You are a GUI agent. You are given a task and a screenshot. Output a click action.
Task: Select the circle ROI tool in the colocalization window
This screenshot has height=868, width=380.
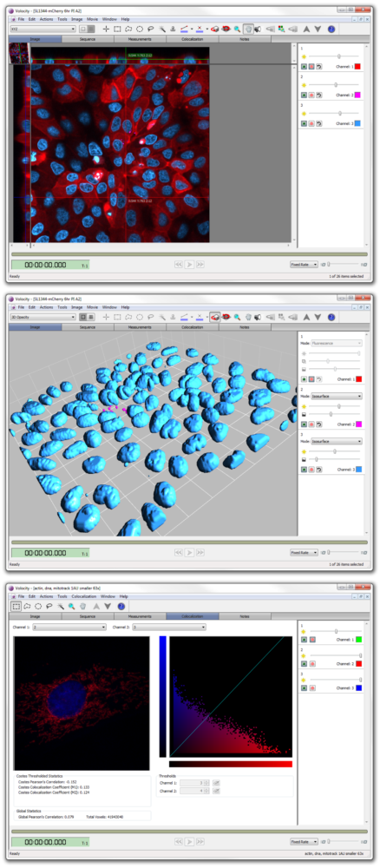click(39, 606)
